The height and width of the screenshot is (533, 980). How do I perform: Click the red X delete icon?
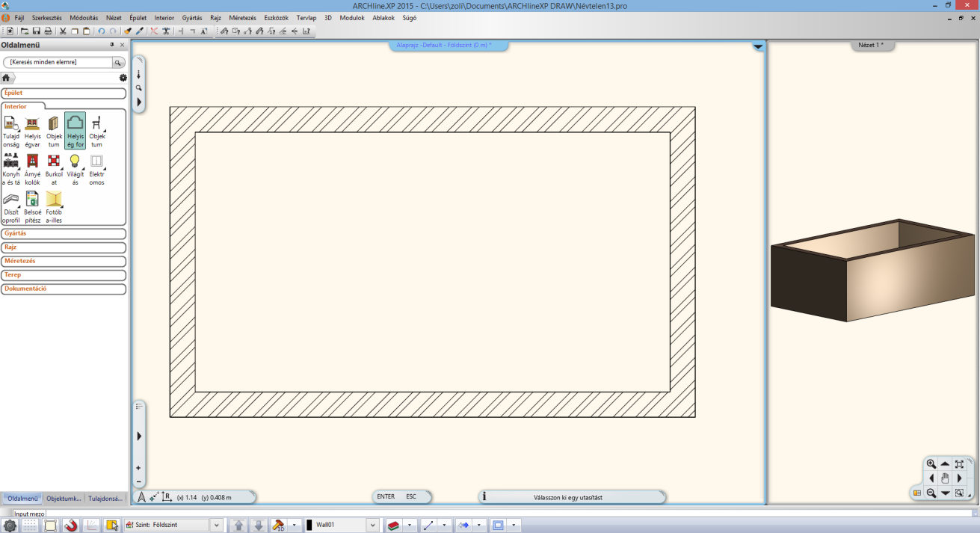154,31
